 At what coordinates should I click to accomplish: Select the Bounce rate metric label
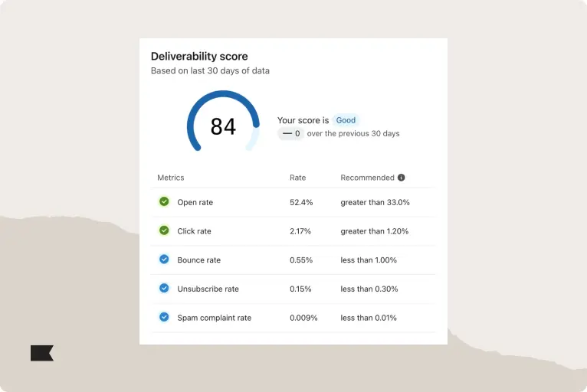coord(198,260)
